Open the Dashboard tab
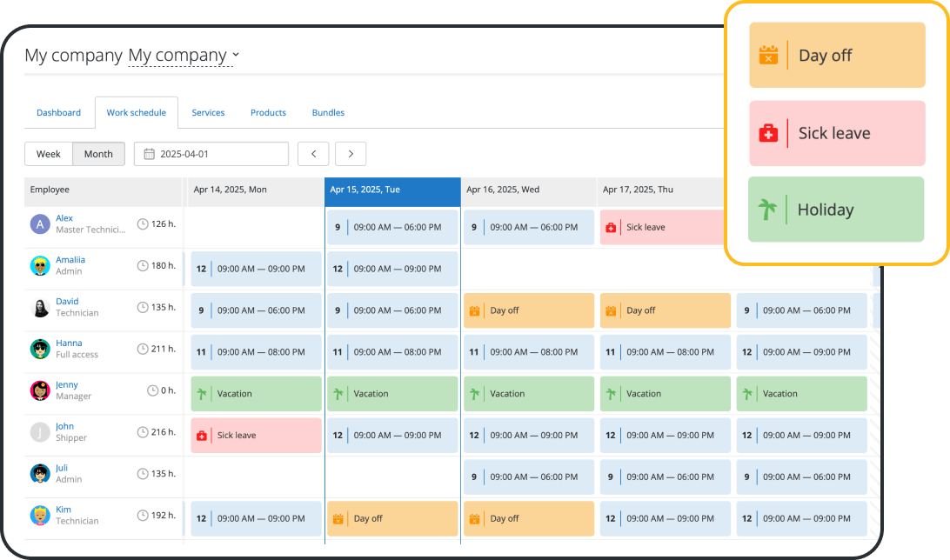Viewport: 950px width, 560px height. 58,112
